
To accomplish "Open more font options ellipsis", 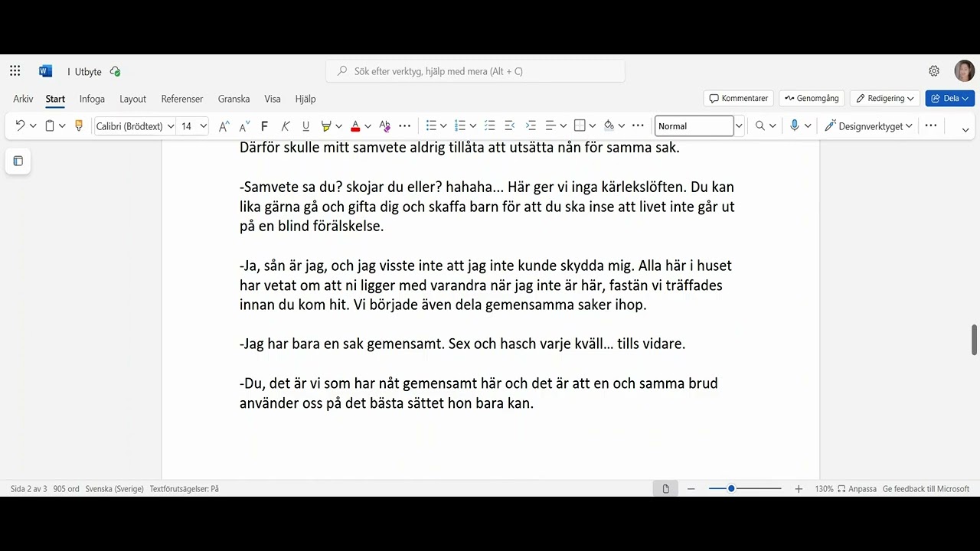I will click(405, 126).
